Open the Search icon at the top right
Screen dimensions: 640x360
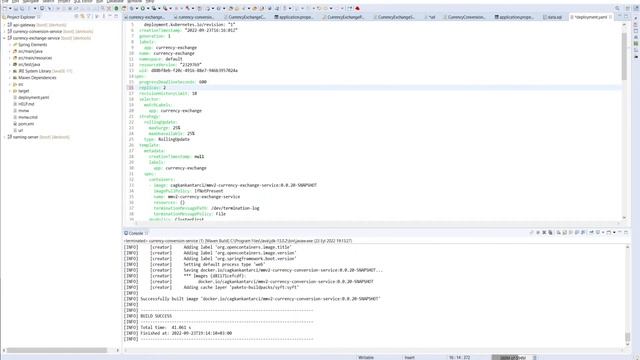coord(617,9)
